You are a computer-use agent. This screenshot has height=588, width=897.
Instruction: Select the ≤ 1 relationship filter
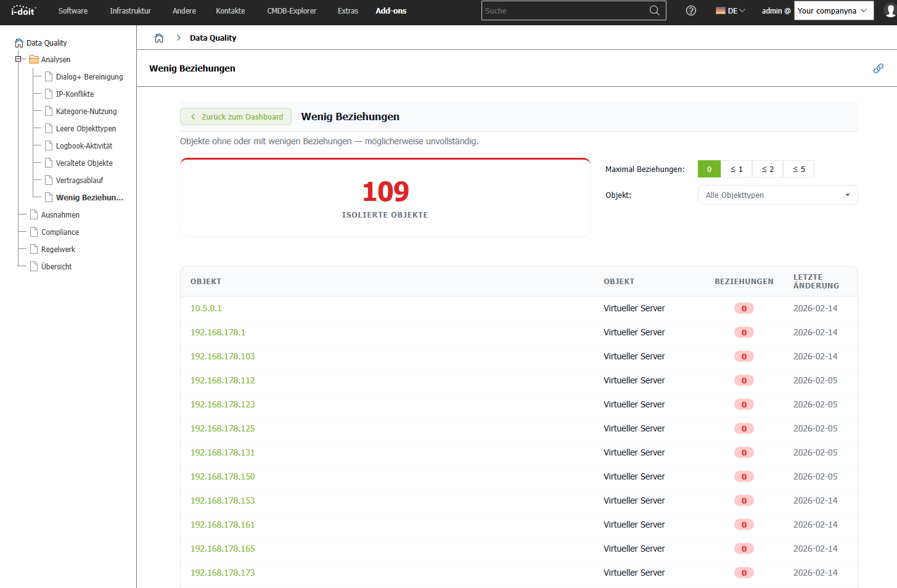tap(737, 168)
